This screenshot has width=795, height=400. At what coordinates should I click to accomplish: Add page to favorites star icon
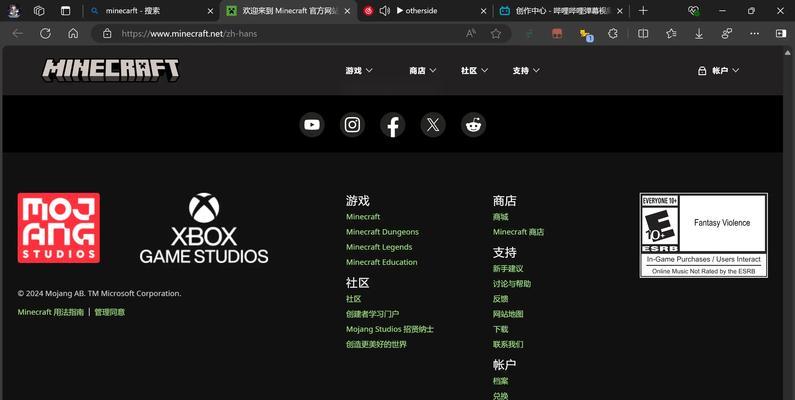tap(496, 33)
